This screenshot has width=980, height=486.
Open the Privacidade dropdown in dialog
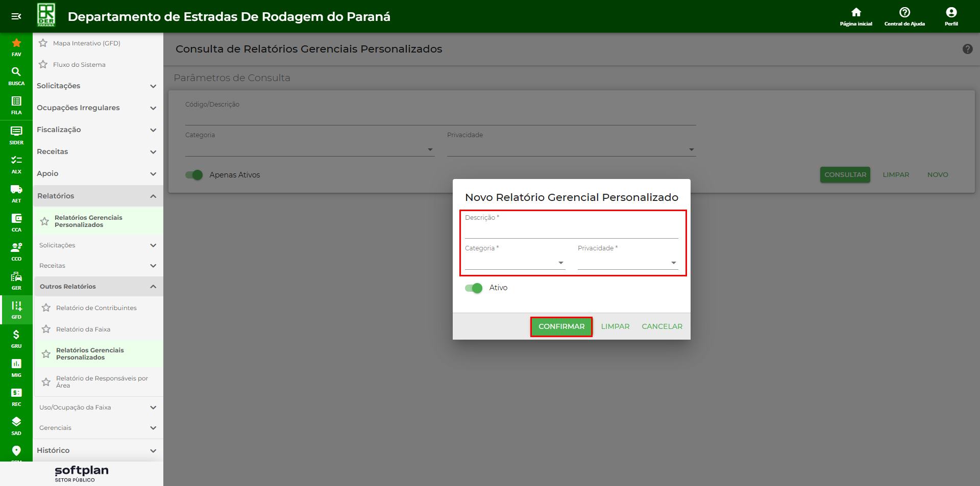tap(627, 263)
